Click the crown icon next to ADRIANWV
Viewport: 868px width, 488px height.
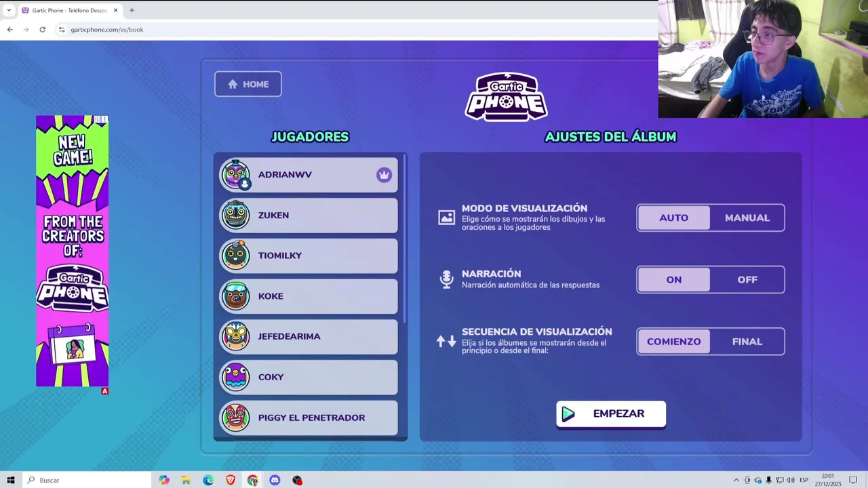tap(384, 175)
